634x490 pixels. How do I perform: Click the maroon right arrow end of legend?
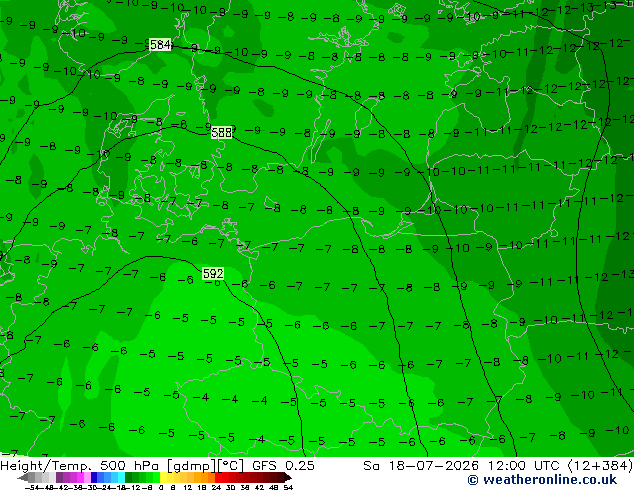coord(288,478)
